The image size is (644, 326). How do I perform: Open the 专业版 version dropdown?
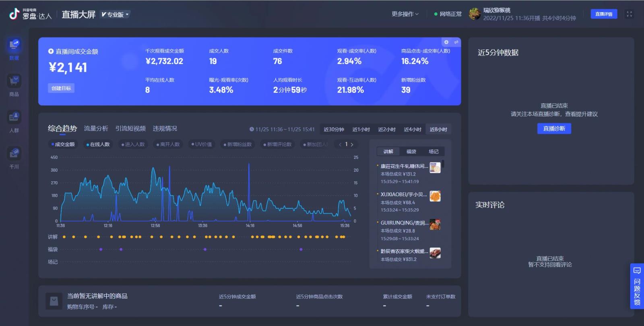pyautogui.click(x=115, y=15)
